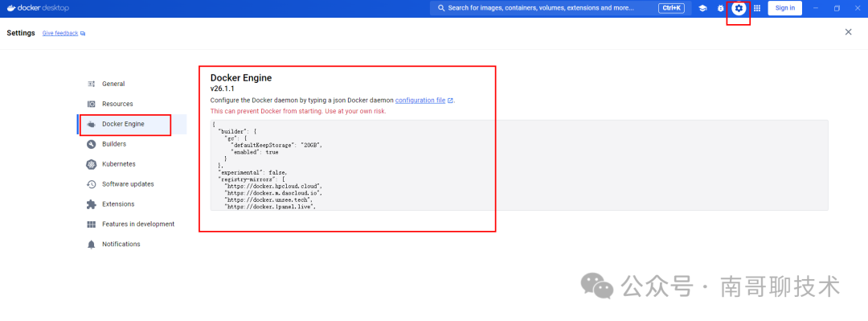868x321 pixels.
Task: Click the Extensions puzzle piece icon
Action: [92, 204]
